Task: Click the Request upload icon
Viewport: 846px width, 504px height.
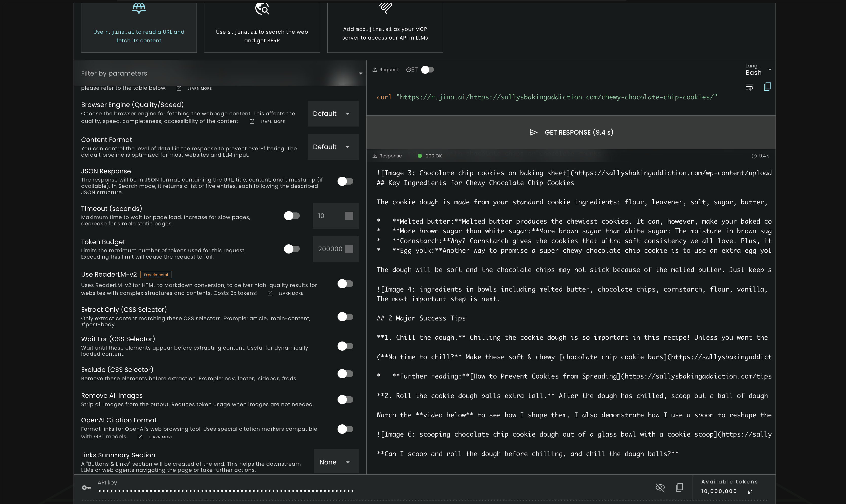Action: point(375,70)
